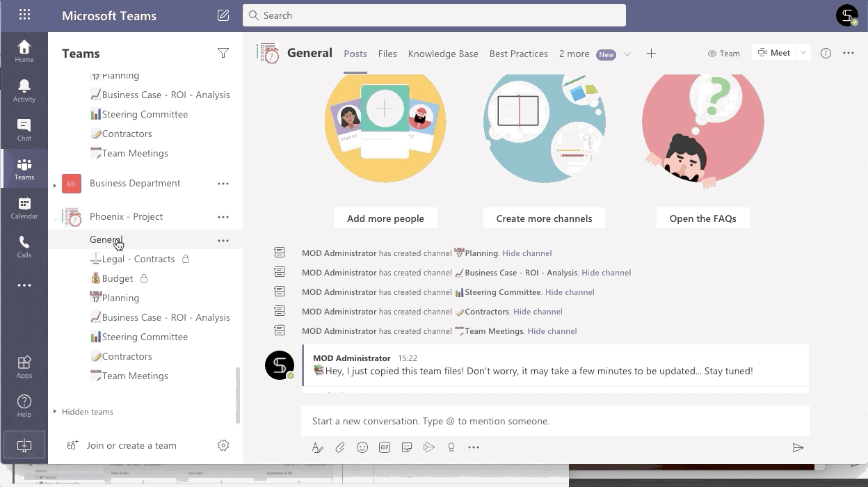
Task: Switch to the Posts tab
Action: tap(355, 54)
